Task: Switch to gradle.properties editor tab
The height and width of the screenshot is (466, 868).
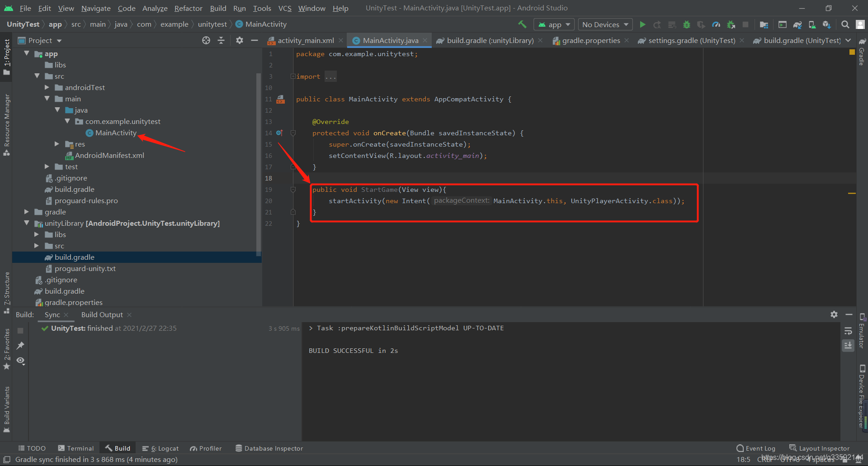Action: click(591, 40)
